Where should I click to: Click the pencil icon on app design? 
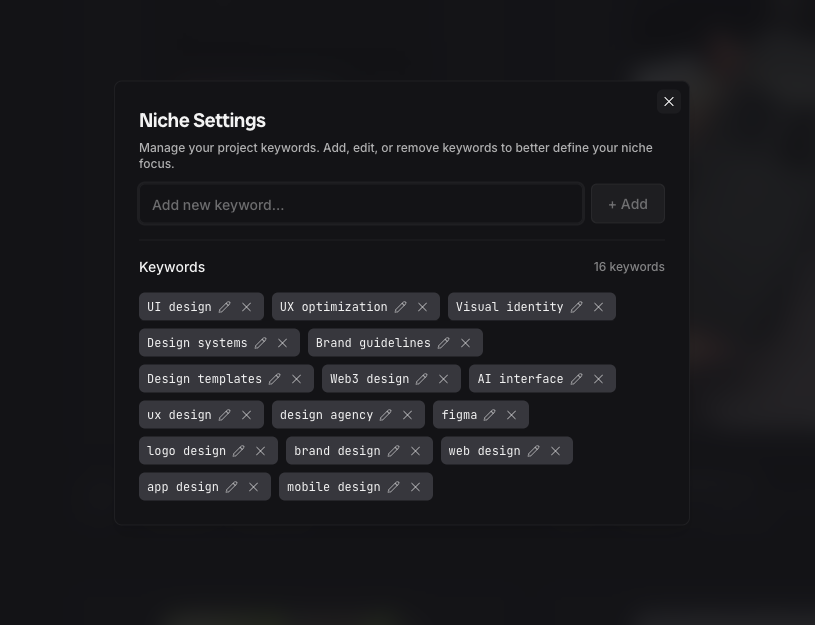232,487
